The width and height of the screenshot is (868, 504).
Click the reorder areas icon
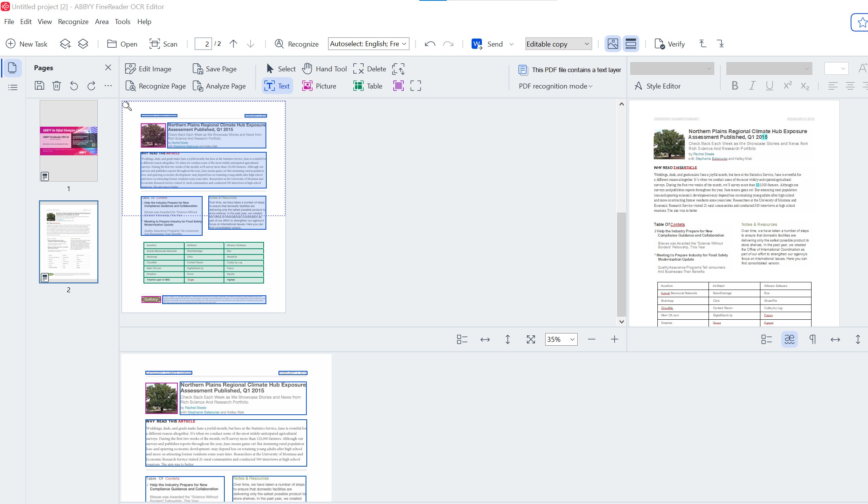[398, 69]
